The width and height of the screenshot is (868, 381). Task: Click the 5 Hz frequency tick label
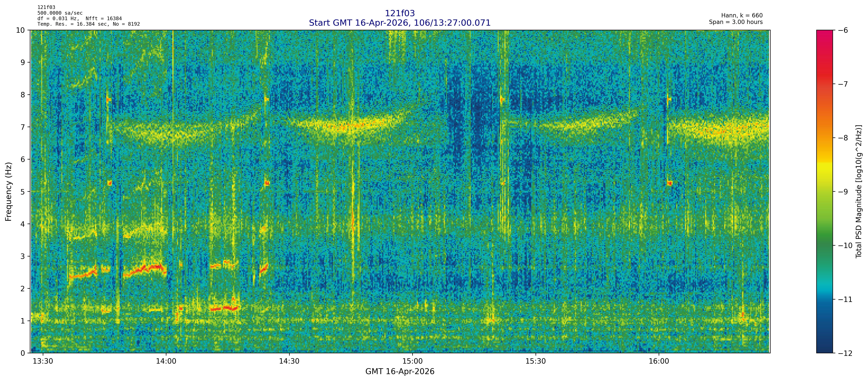(x=23, y=192)
